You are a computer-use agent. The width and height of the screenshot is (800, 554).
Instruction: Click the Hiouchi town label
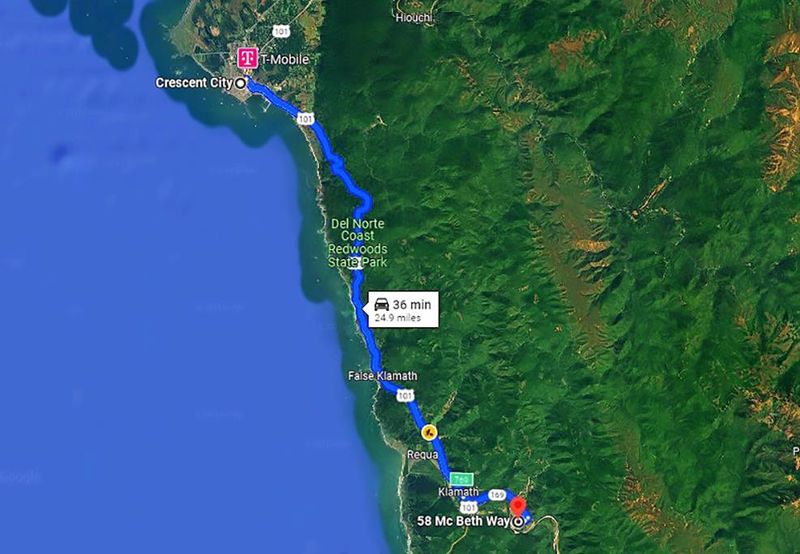[414, 17]
